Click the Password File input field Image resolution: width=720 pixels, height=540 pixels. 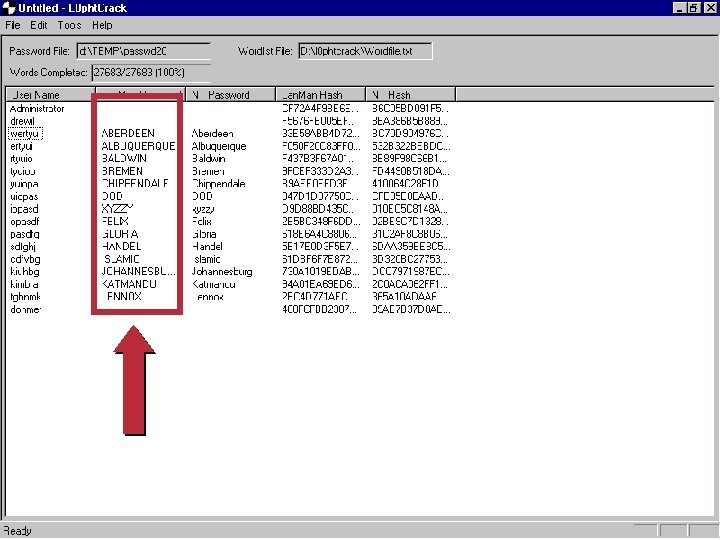tap(144, 51)
